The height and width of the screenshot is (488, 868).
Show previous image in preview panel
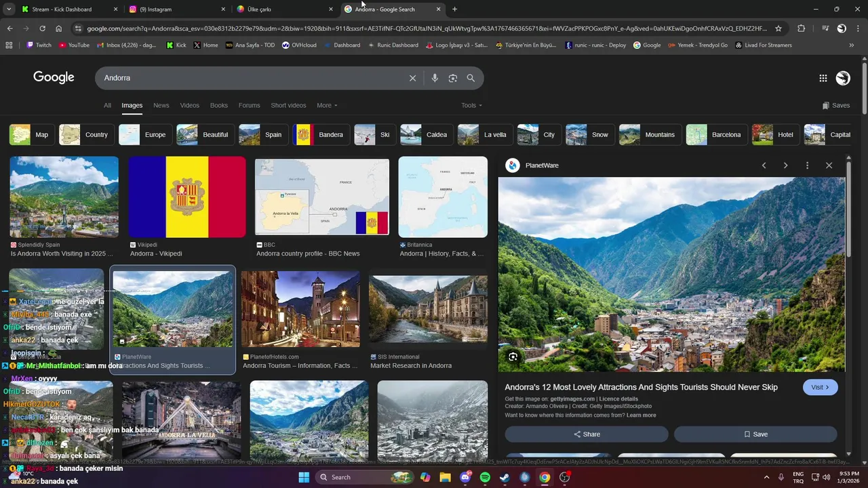tap(764, 165)
